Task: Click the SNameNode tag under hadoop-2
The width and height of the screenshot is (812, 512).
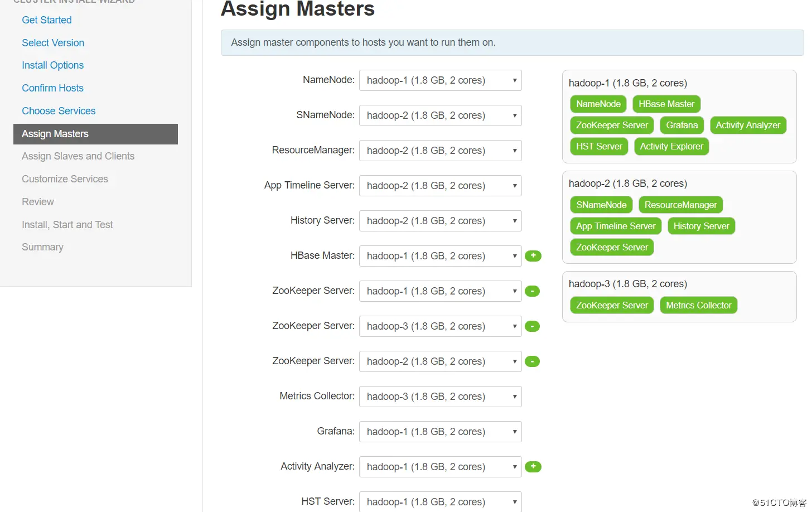Action: pos(601,205)
